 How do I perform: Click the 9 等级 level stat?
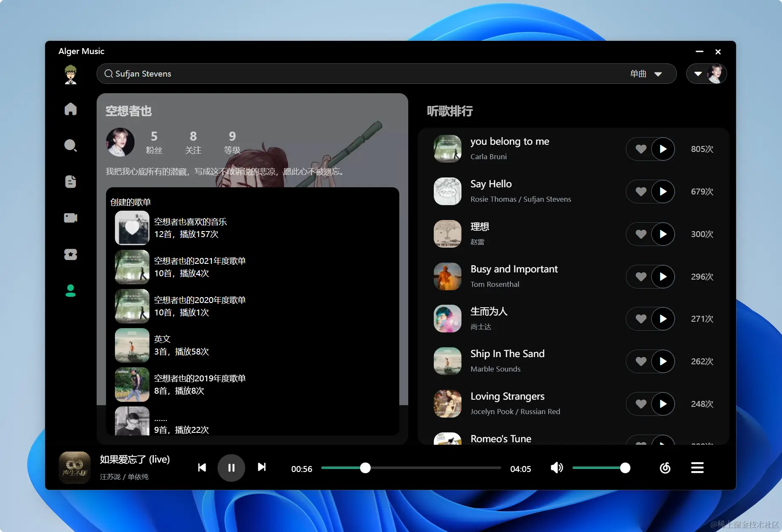tap(232, 142)
